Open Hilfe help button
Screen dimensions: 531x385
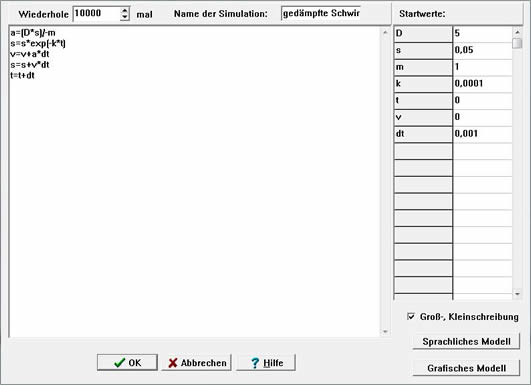click(266, 362)
